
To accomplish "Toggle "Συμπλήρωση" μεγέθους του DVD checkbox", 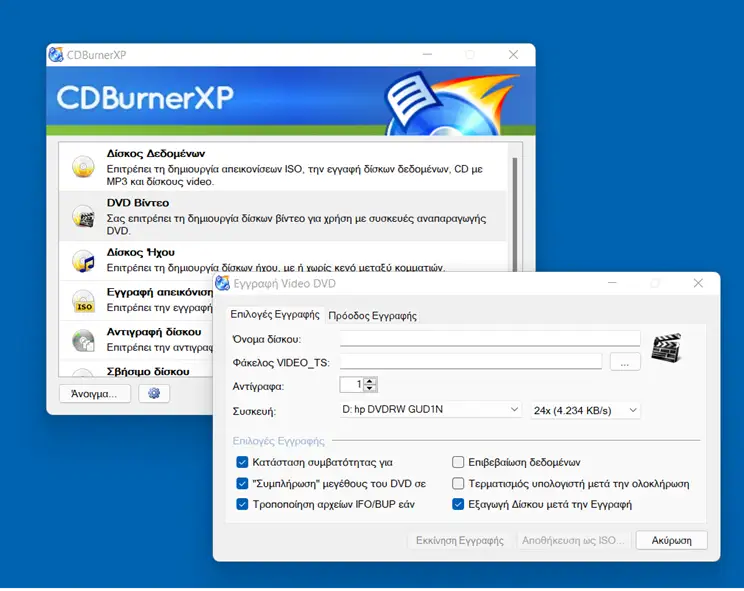I will click(x=242, y=483).
